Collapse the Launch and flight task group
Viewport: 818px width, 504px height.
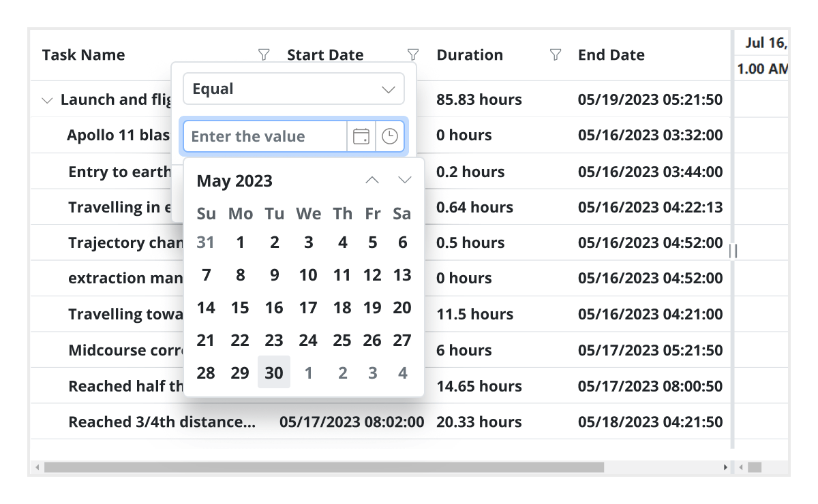coord(47,99)
